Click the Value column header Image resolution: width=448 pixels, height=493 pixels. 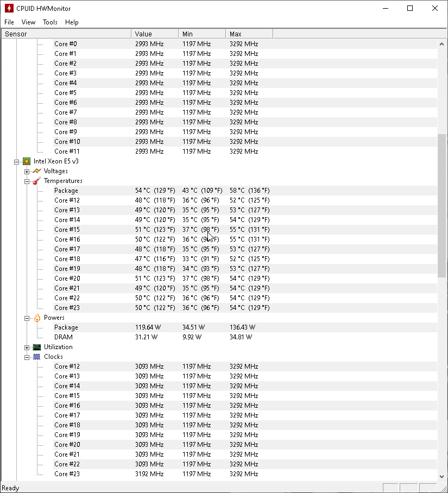point(155,34)
